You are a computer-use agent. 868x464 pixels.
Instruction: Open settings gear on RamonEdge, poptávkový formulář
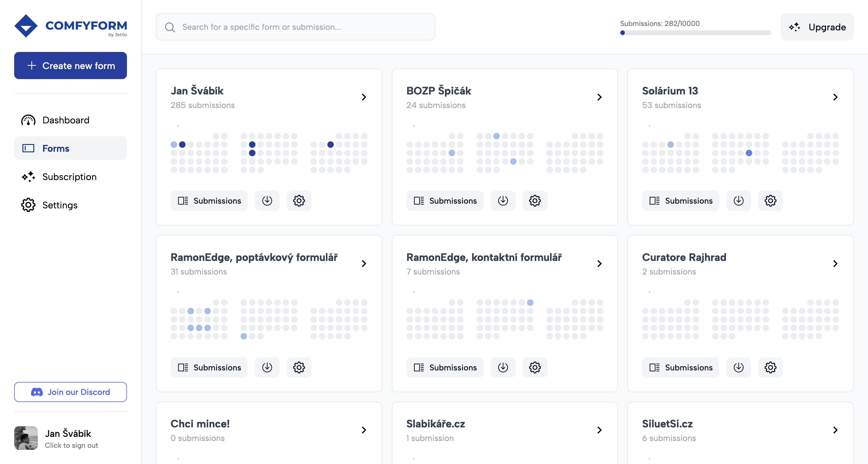coord(298,367)
